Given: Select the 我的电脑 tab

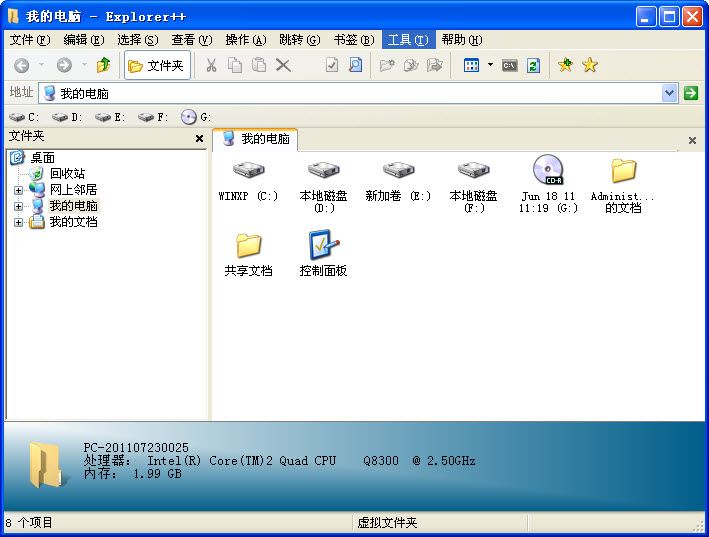Looking at the screenshot, I should [255, 139].
